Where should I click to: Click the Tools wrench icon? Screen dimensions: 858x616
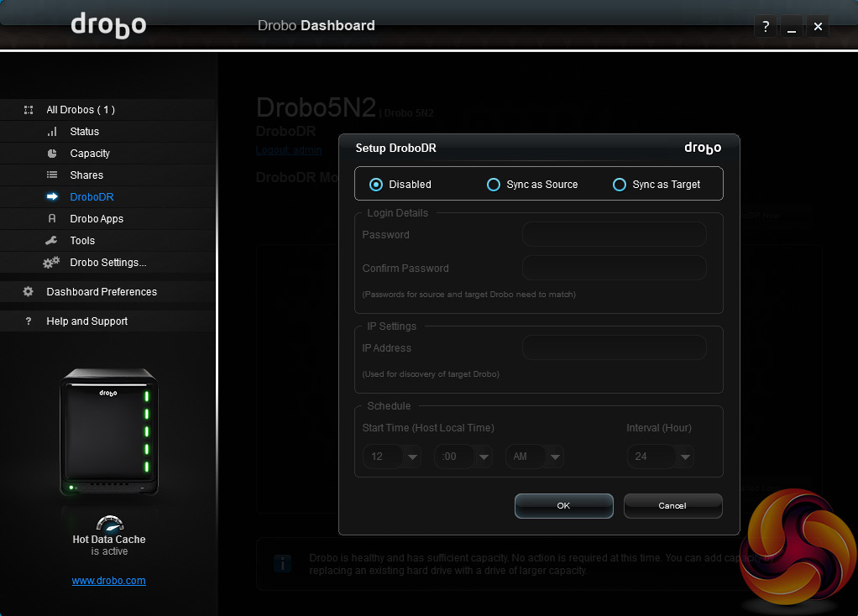pyautogui.click(x=51, y=240)
